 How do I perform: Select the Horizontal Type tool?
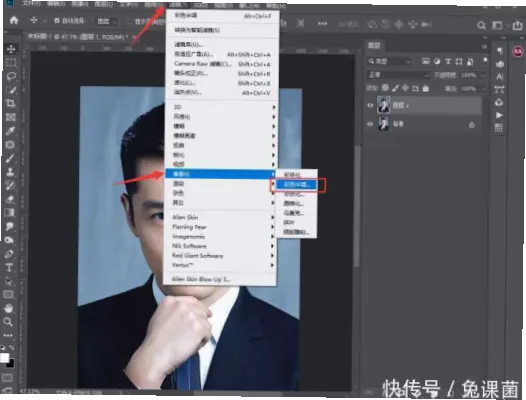tap(9, 267)
